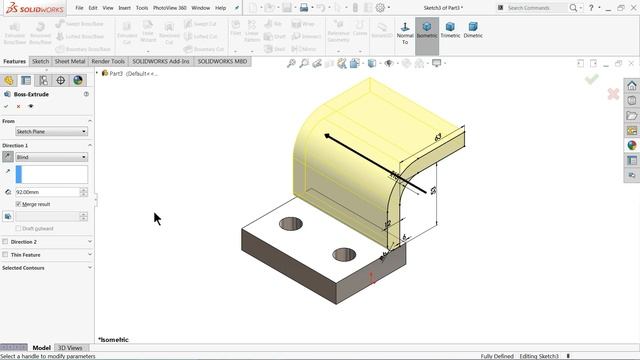640x360 pixels.
Task: Open View Settings monitor icon
Action: 436,63
